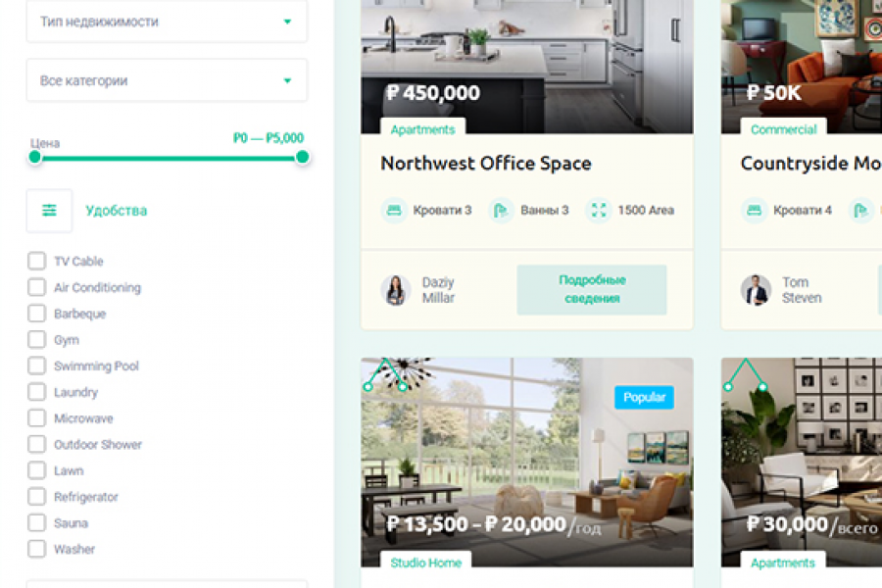Expand the Все категории dropdown

167,80
